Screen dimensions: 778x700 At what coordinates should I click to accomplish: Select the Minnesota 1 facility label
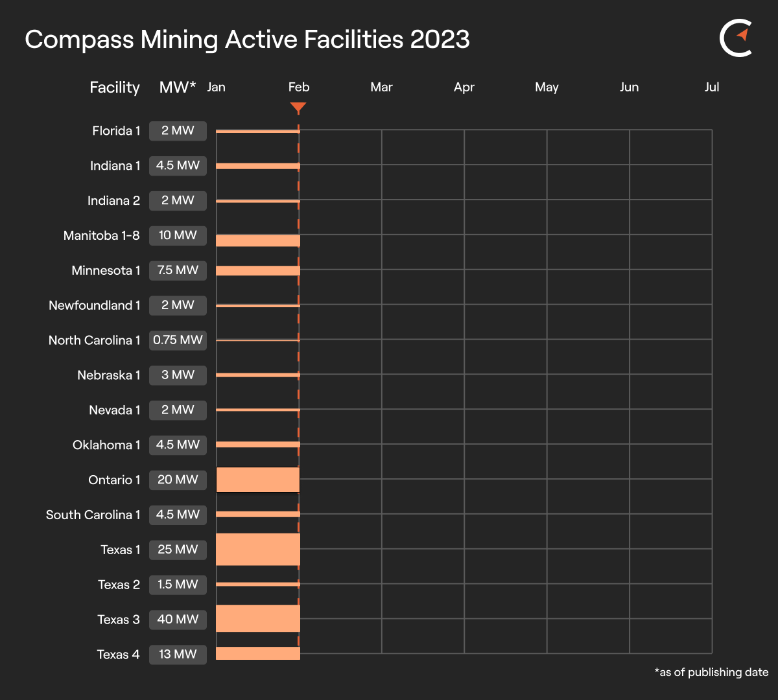(x=106, y=271)
